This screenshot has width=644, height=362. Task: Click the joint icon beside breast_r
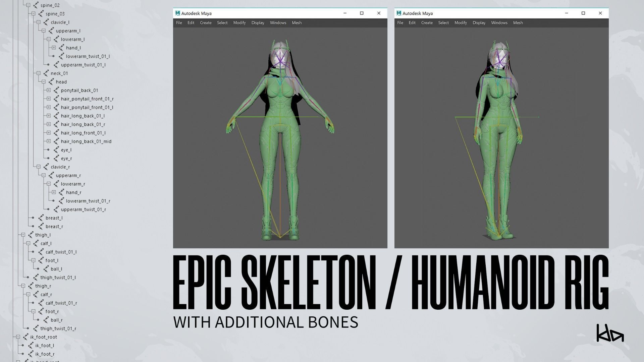click(x=41, y=226)
